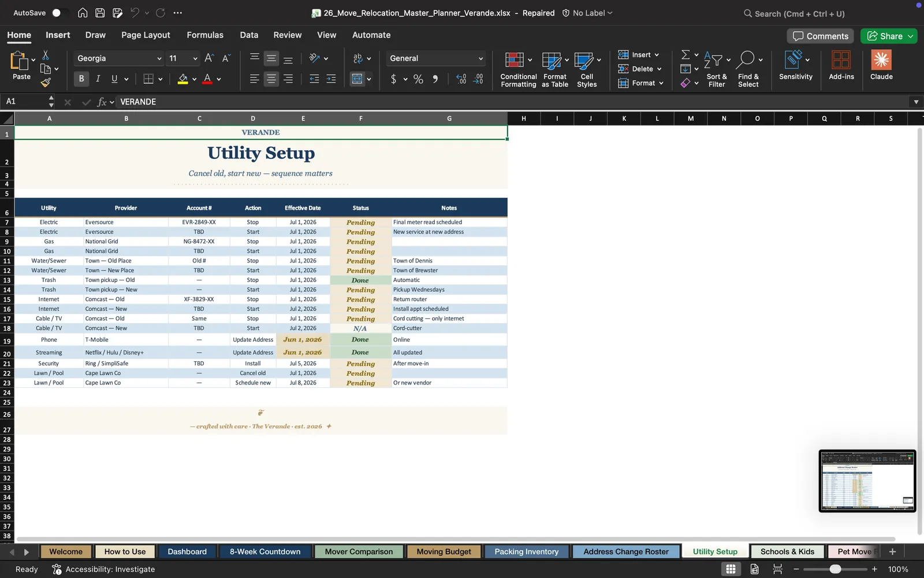
Task: Click the Share button
Action: (888, 36)
